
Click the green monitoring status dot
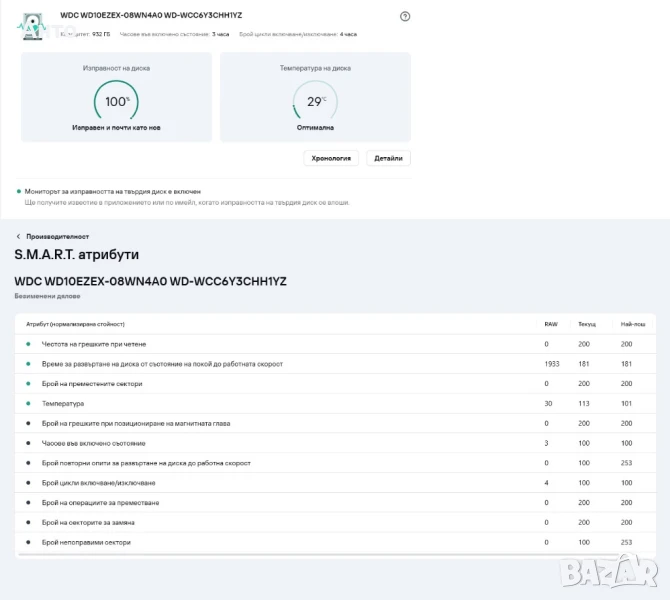19,191
